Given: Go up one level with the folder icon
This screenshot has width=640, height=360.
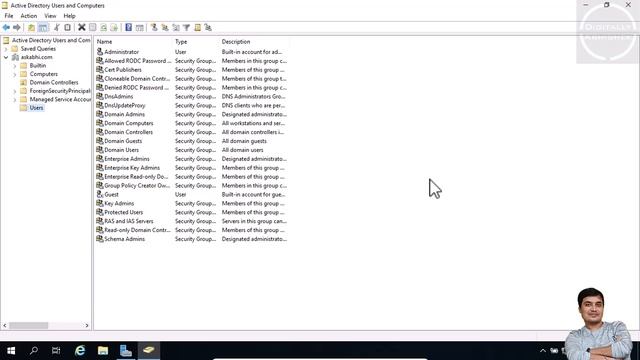Looking at the screenshot, I should [31, 27].
